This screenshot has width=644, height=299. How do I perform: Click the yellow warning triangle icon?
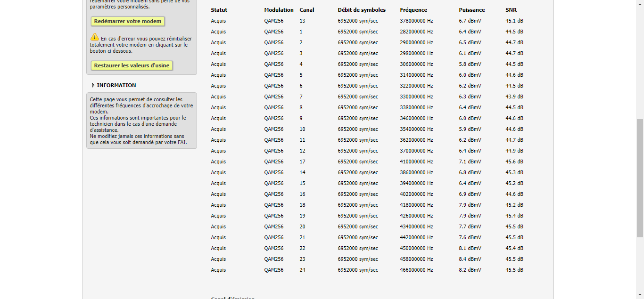click(x=95, y=37)
